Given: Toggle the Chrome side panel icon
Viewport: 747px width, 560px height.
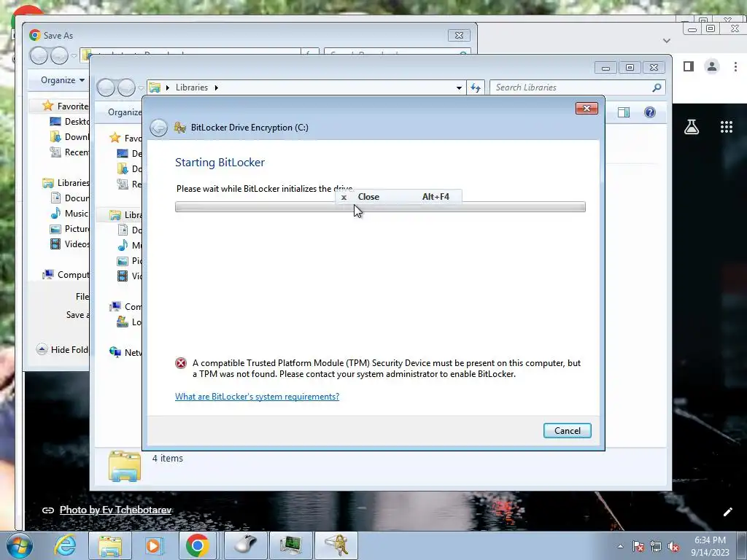Looking at the screenshot, I should (689, 66).
